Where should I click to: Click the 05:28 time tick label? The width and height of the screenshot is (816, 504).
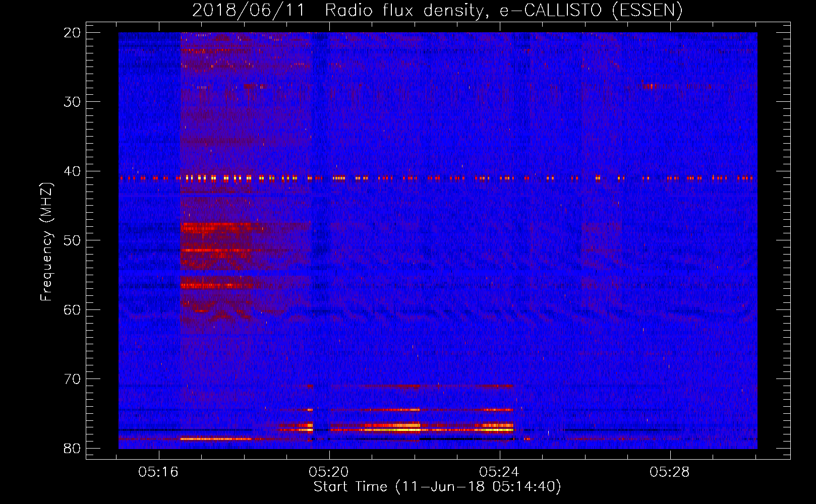tap(670, 472)
